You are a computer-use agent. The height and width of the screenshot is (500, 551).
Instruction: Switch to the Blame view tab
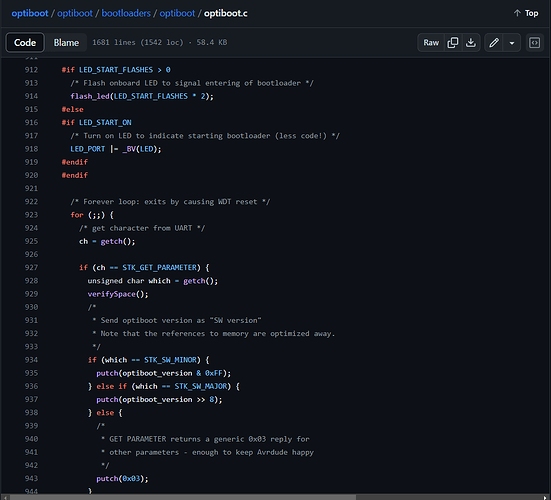66,43
